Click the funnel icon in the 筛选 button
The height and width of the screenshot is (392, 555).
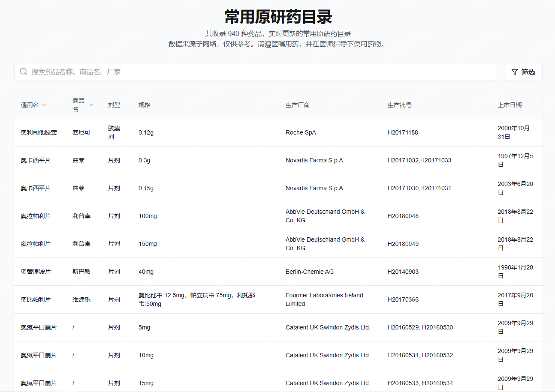click(515, 72)
